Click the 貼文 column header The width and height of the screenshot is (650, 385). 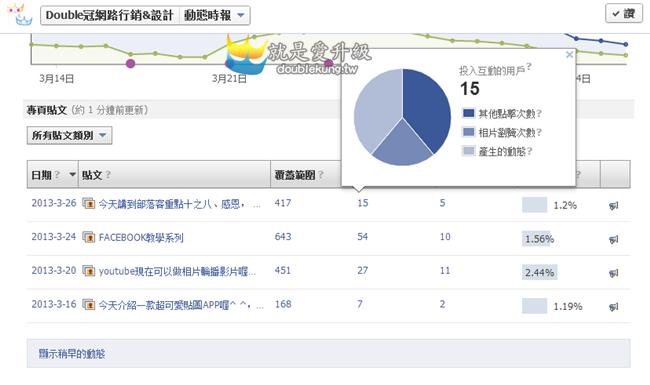[174, 175]
